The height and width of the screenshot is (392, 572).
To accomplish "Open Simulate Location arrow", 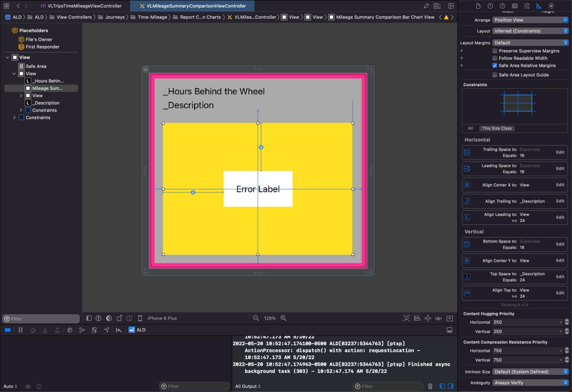I will pyautogui.click(x=107, y=330).
